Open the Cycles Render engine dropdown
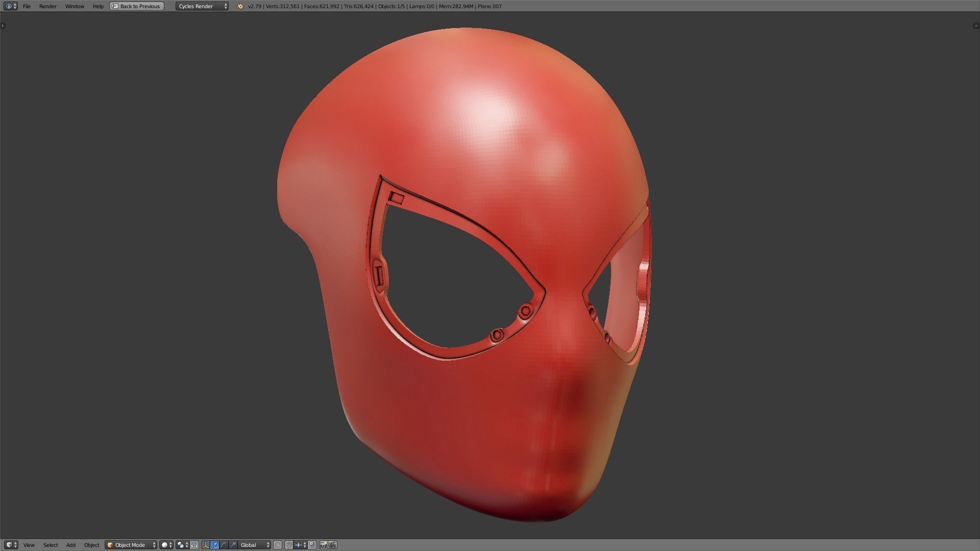 (202, 6)
